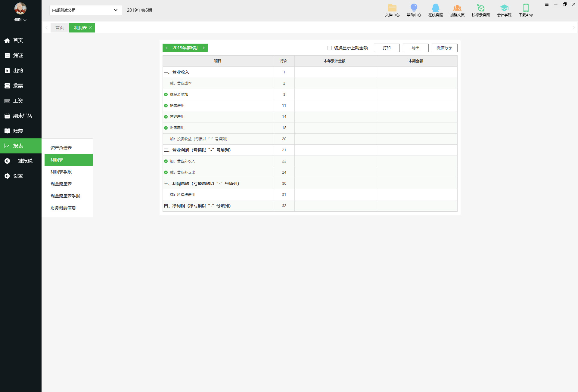Image resolution: width=578 pixels, height=392 pixels.
Task: Go to next period with right arrow
Action: tap(204, 48)
